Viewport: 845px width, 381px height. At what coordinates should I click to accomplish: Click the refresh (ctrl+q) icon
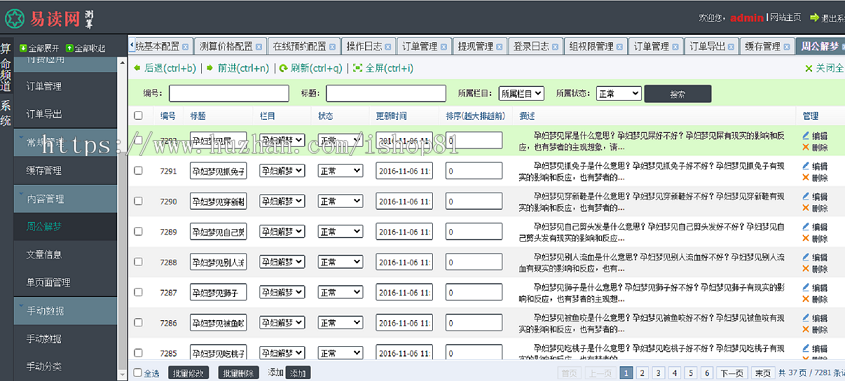pyautogui.click(x=283, y=68)
